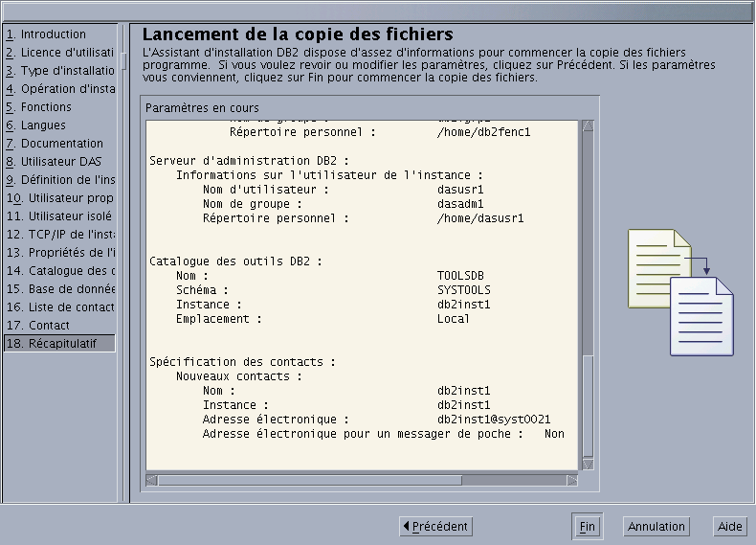This screenshot has height=545, width=756.
Task: Select step 6 Langues
Action: pos(59,125)
